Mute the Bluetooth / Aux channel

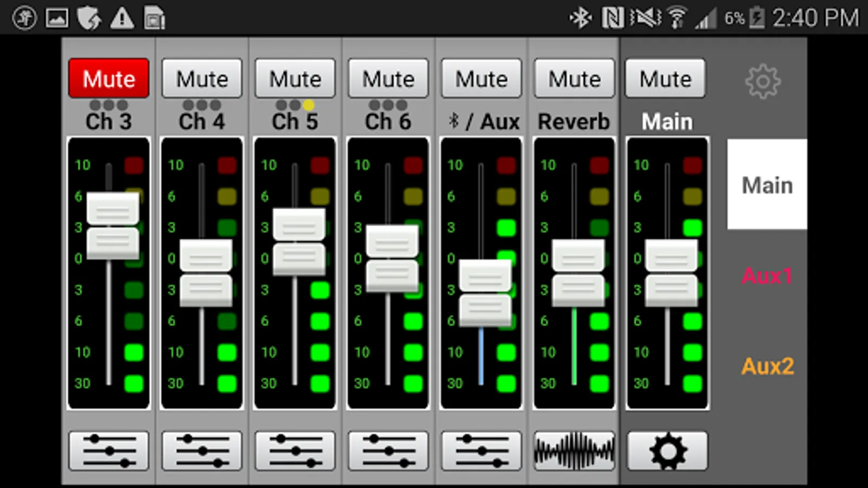click(x=481, y=79)
